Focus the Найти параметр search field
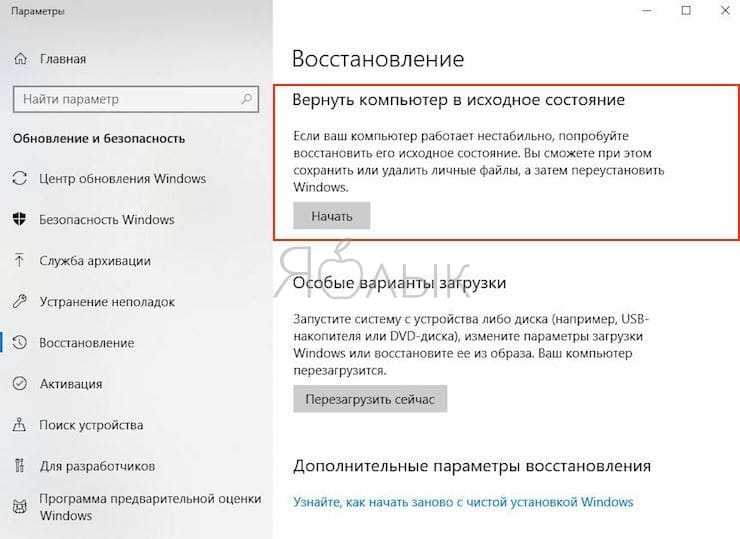The width and height of the screenshot is (740, 539). tap(136, 99)
